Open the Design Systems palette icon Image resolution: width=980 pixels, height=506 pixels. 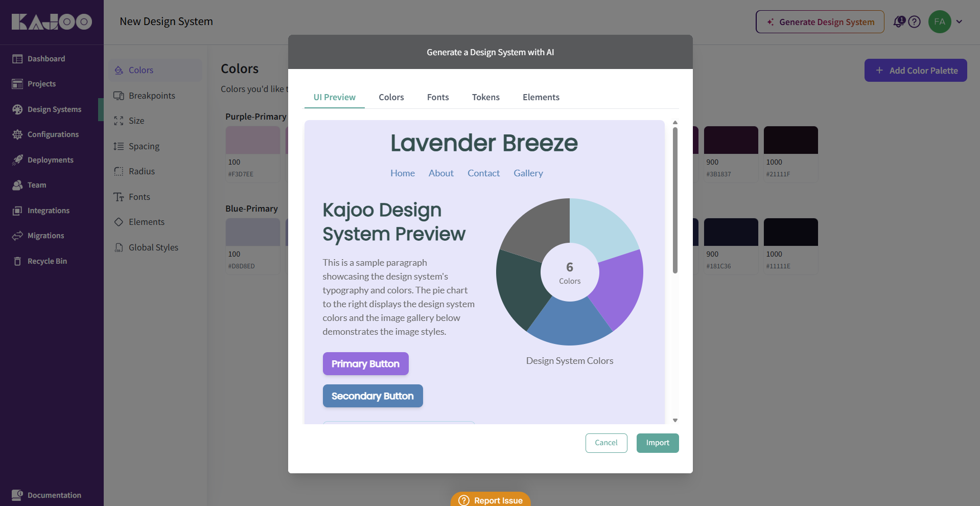[x=17, y=109]
